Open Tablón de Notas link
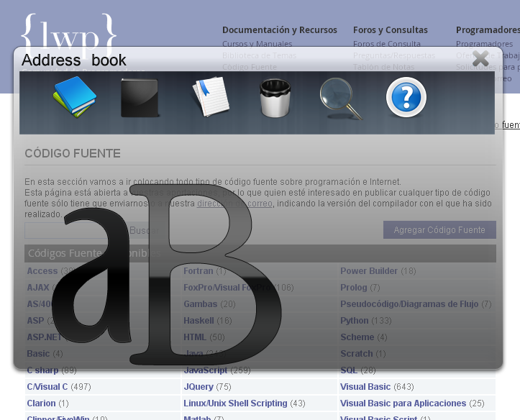The width and height of the screenshot is (520, 420). [x=383, y=67]
